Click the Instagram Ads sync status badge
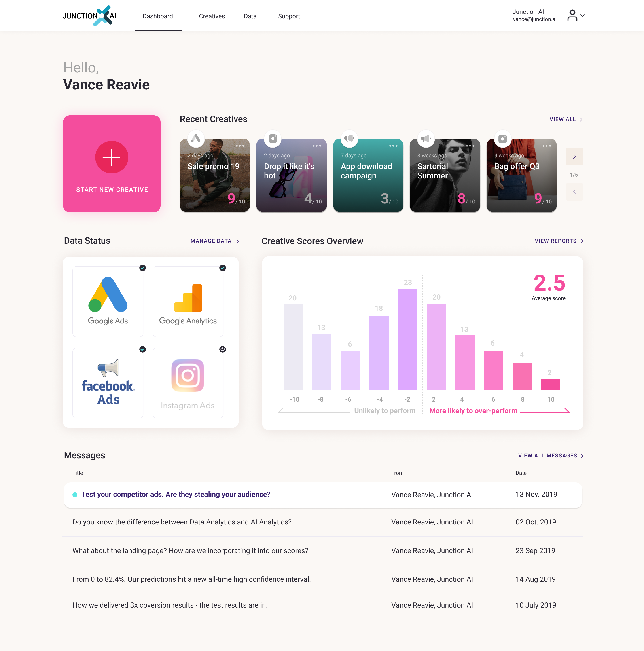 click(x=222, y=349)
